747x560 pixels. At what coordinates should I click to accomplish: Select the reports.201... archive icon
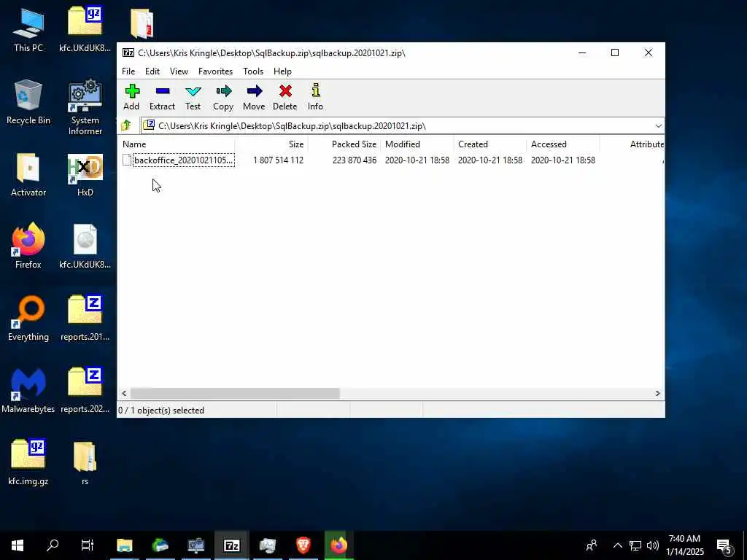tap(85, 319)
